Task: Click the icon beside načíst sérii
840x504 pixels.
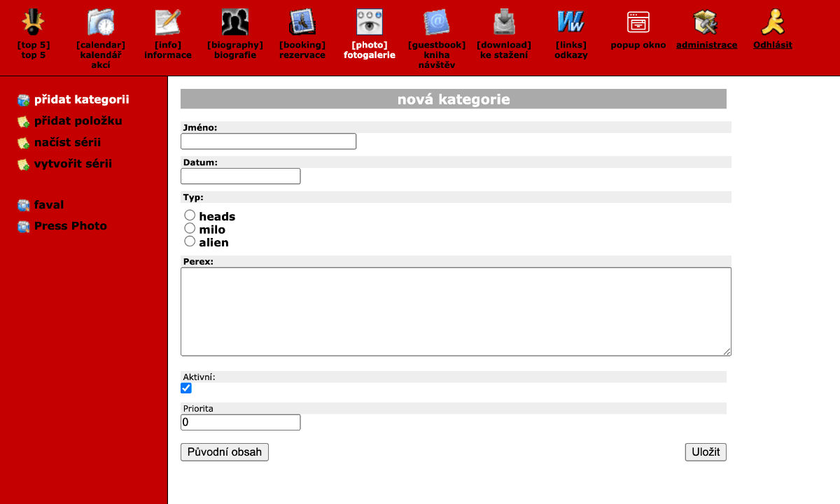Action: coord(23,143)
